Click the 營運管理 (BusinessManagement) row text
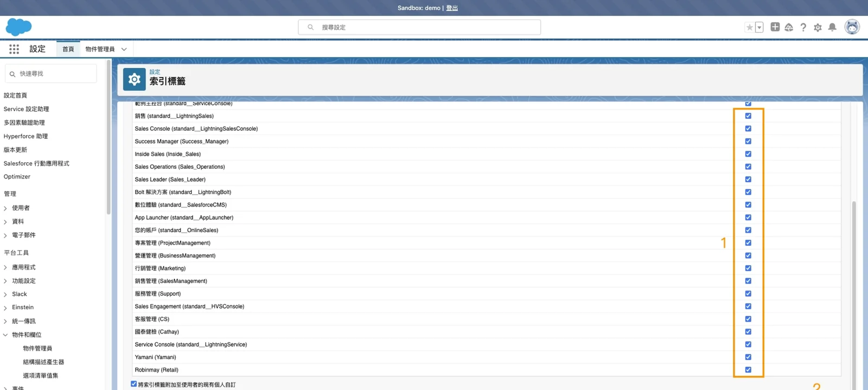This screenshot has height=390, width=868. [x=175, y=255]
